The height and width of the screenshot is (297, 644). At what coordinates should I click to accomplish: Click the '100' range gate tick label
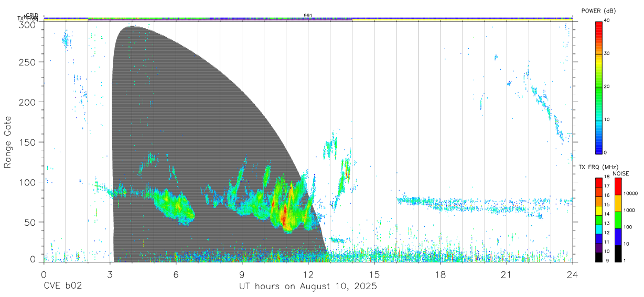[27, 182]
